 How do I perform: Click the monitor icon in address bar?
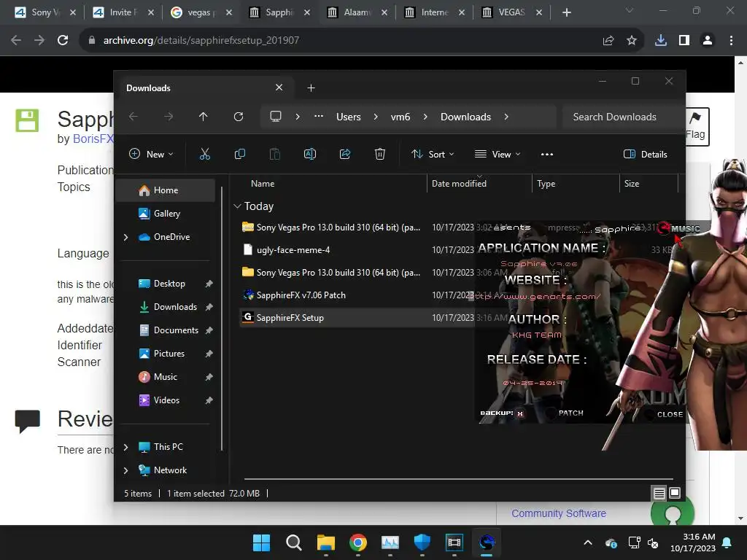[x=275, y=117]
